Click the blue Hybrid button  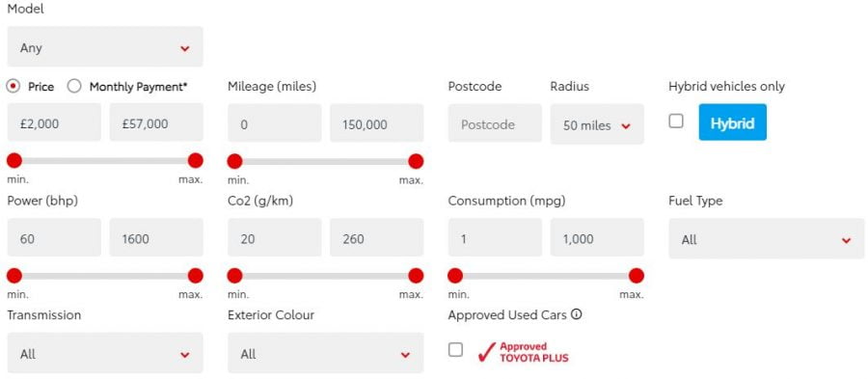click(732, 122)
